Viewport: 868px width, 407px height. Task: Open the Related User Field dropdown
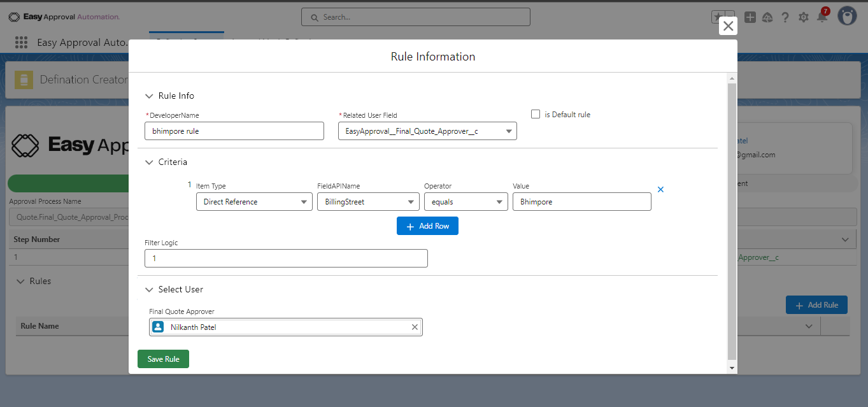pos(427,131)
